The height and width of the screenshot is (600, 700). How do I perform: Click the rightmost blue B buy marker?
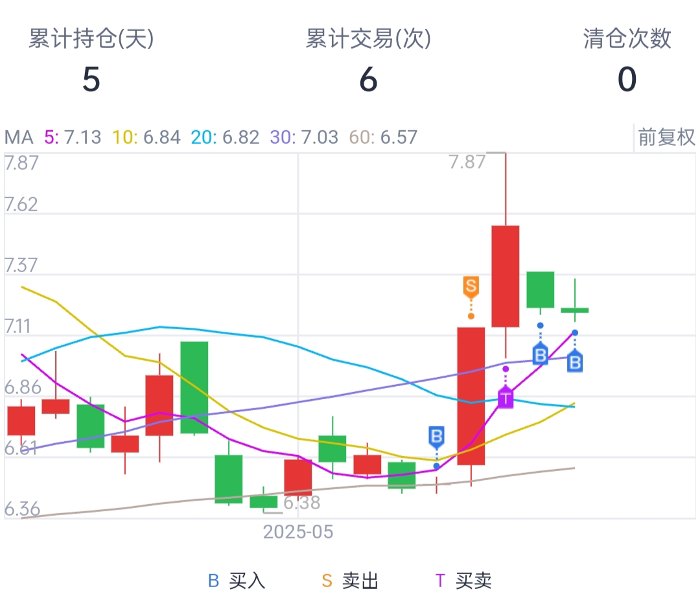point(574,362)
